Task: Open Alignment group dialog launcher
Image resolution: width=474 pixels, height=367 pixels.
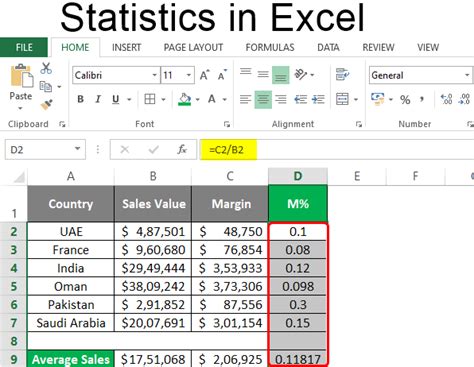Action: pos(359,124)
